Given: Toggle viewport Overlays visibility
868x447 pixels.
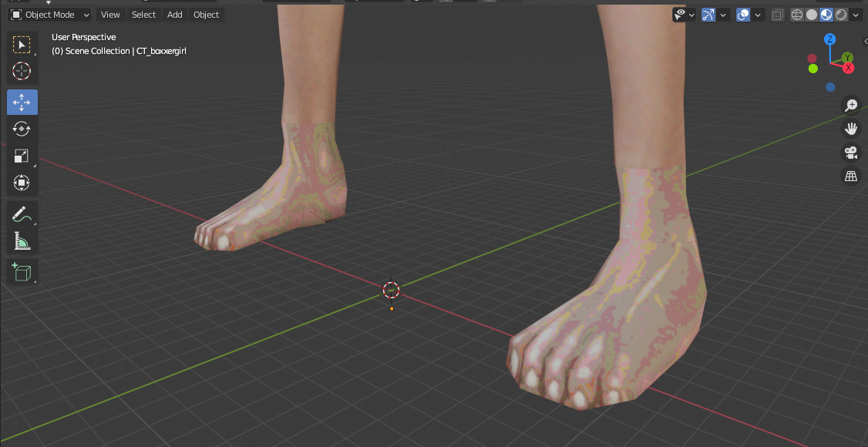Looking at the screenshot, I should 742,14.
